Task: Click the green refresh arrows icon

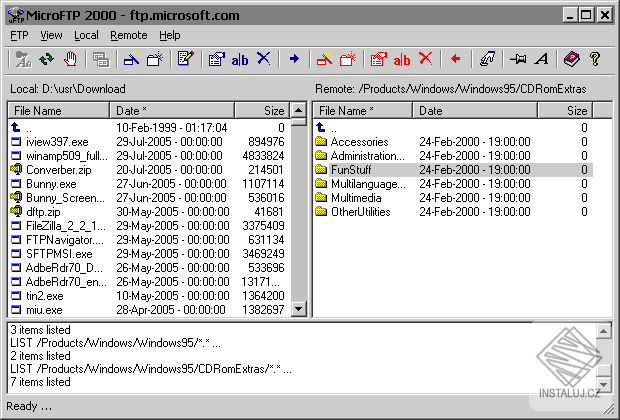Action: [46, 59]
